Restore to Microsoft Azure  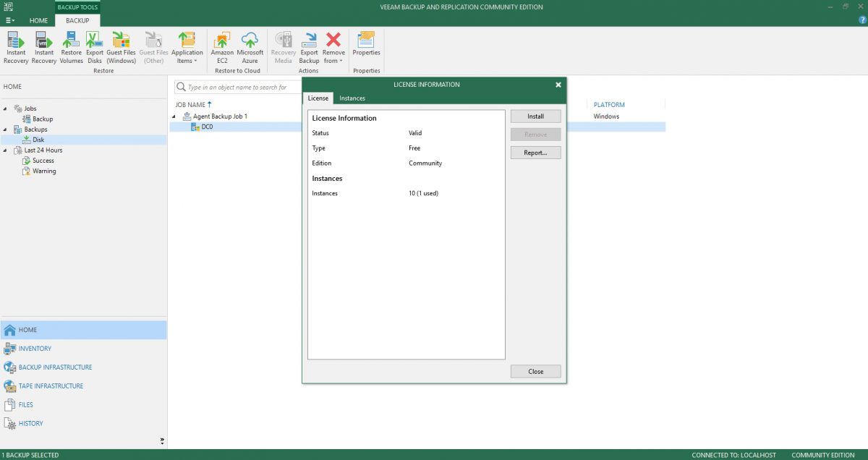[250, 47]
